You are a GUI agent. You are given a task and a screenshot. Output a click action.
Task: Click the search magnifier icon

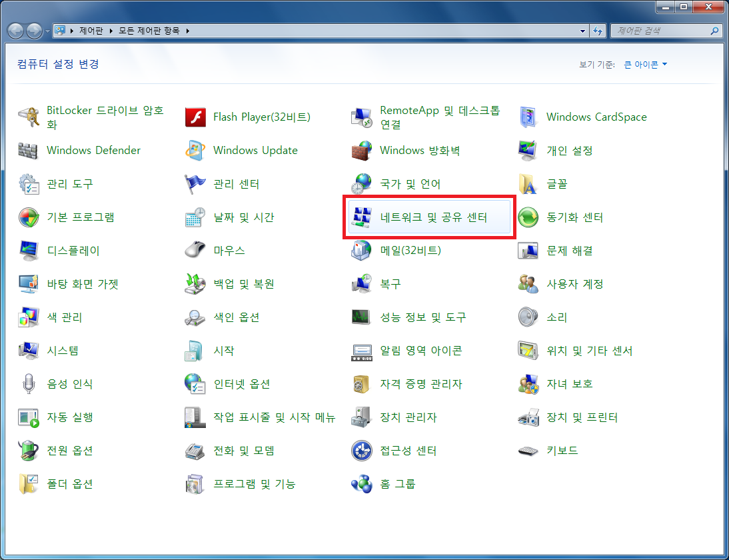714,31
